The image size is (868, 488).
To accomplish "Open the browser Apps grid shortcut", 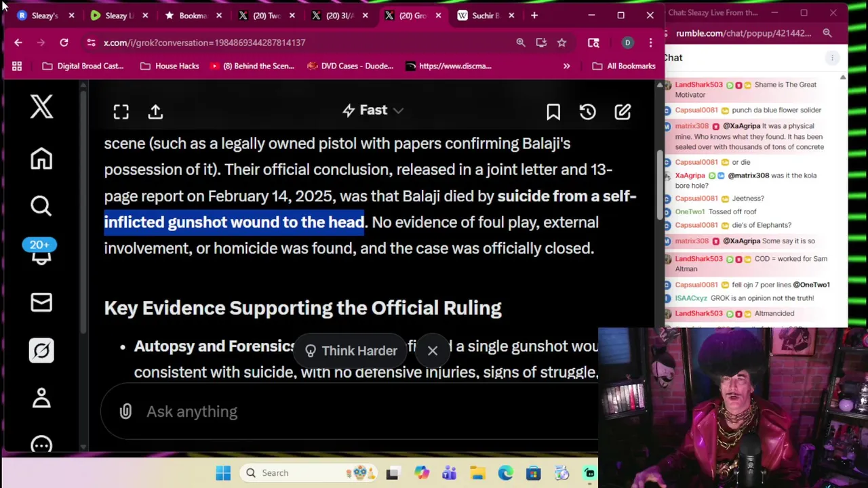I will (x=17, y=66).
